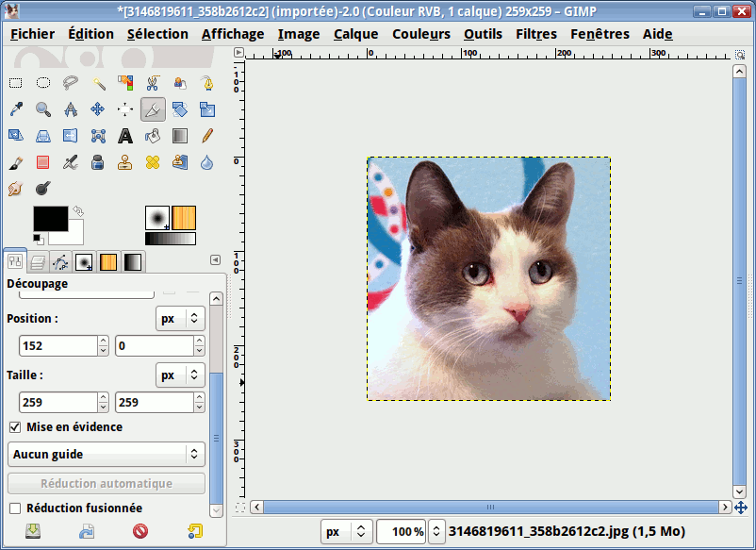The image size is (756, 550).
Task: Open the Aucun guide dropdown
Action: click(x=107, y=454)
